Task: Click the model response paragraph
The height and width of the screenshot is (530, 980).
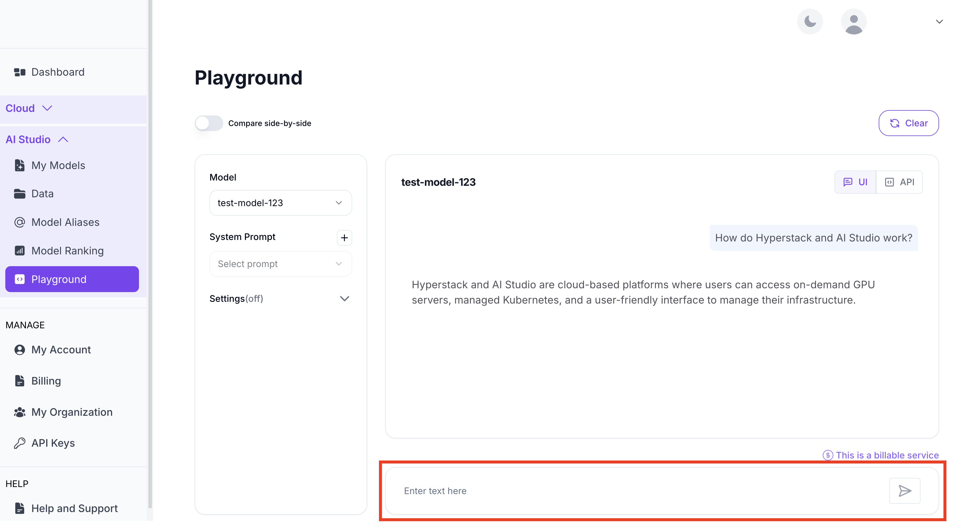Action: coord(643,292)
